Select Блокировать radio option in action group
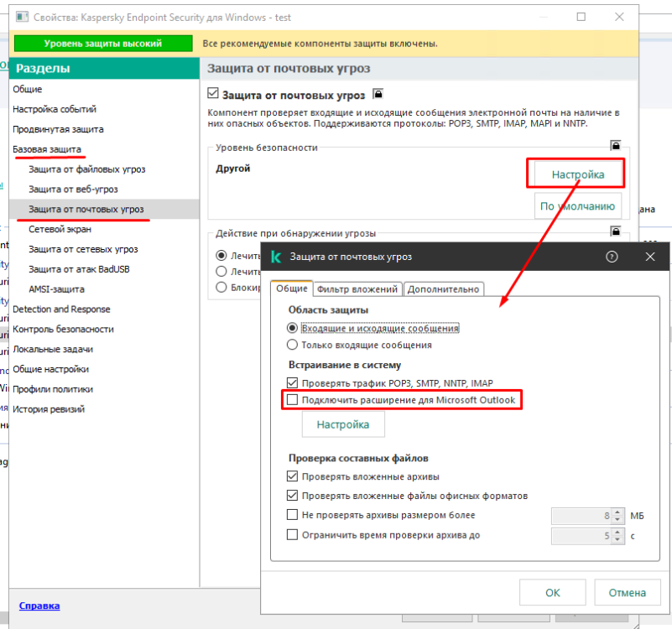 coord(221,287)
